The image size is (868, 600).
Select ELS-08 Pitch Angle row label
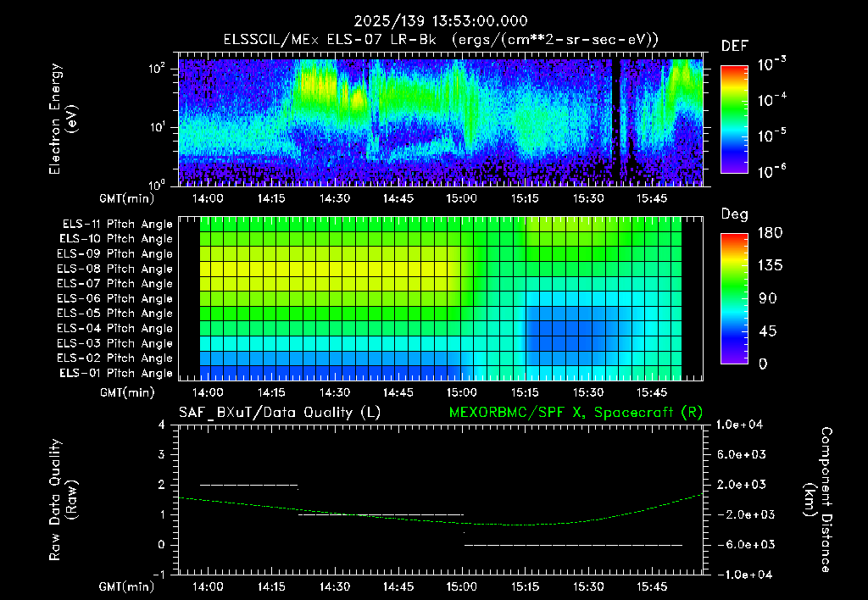[115, 269]
